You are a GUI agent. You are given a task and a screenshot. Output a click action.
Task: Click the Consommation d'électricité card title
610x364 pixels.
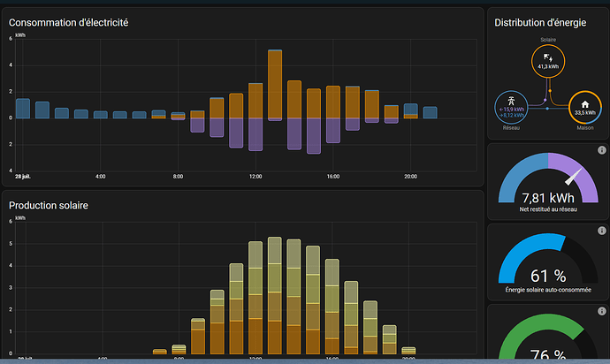point(69,22)
